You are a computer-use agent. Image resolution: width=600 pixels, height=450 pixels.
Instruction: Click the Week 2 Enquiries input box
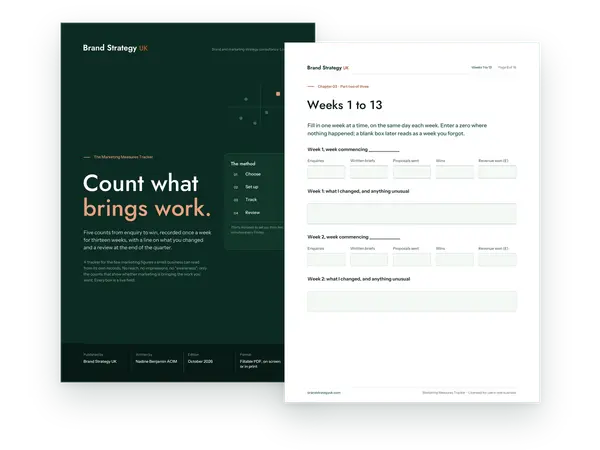[x=326, y=259]
